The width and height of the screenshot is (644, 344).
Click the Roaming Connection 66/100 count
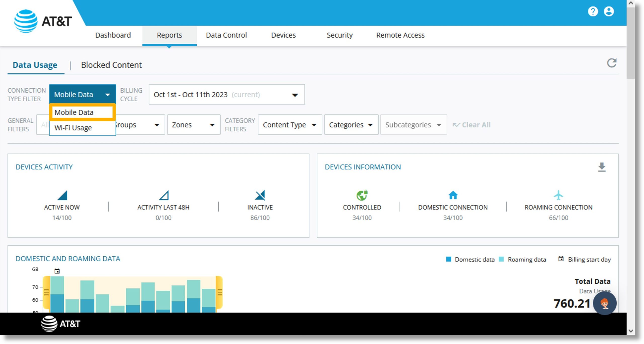tap(558, 218)
